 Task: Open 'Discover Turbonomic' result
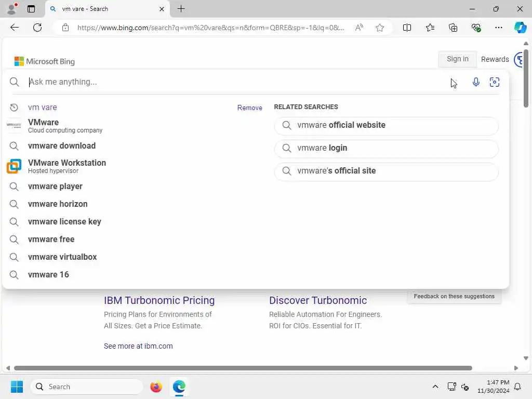[317, 301]
